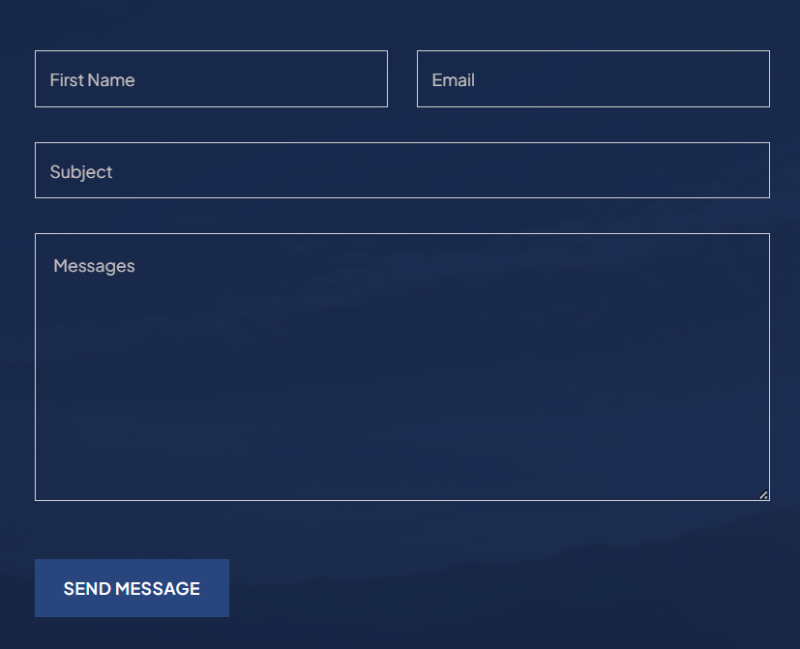Click the First Name input field
The image size is (800, 649).
pyautogui.click(x=211, y=79)
